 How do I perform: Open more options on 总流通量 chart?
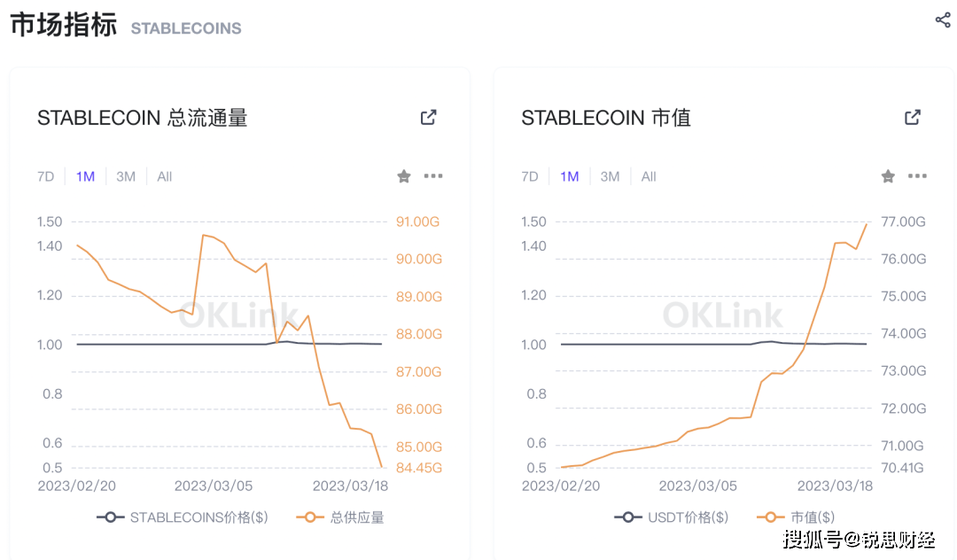433,176
